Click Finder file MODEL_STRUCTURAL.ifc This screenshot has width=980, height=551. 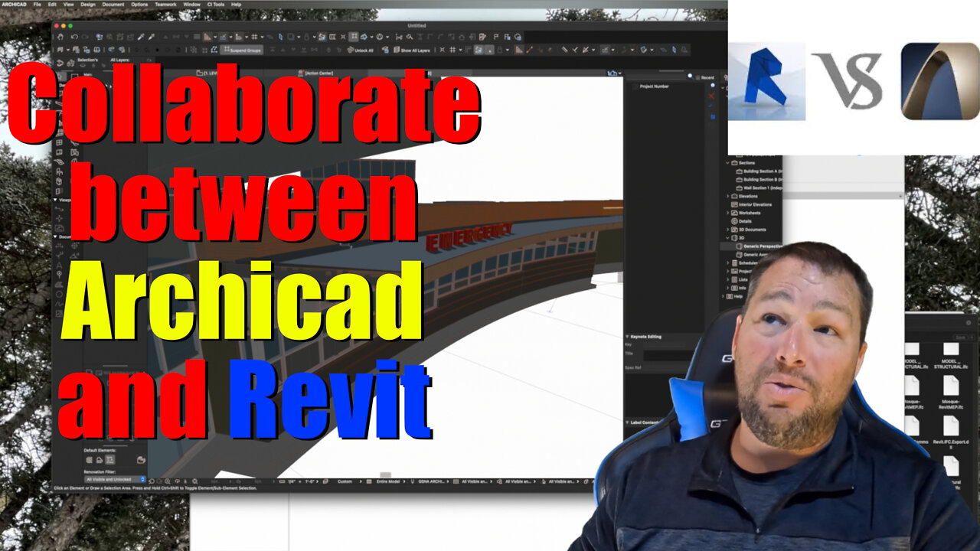coord(952,355)
